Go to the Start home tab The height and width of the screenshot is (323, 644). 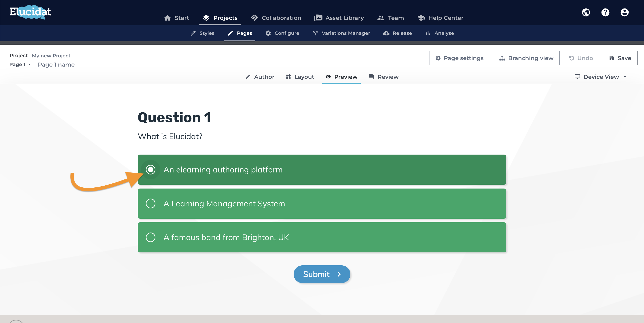click(x=176, y=18)
